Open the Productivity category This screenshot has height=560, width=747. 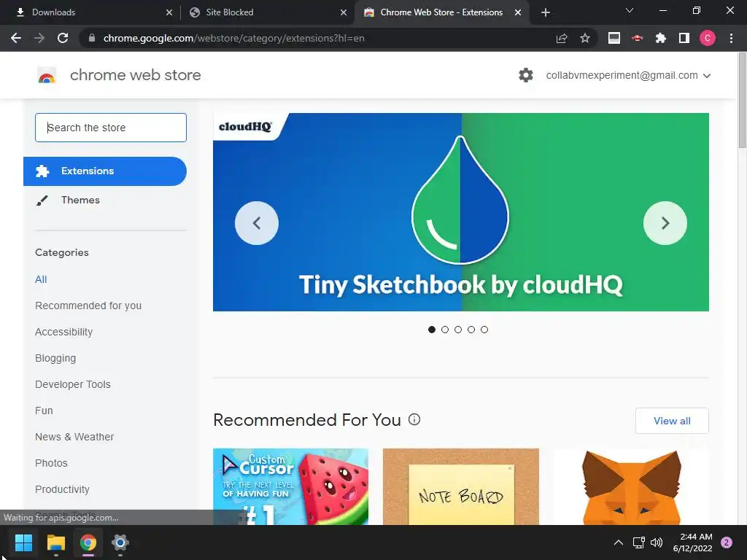click(63, 489)
